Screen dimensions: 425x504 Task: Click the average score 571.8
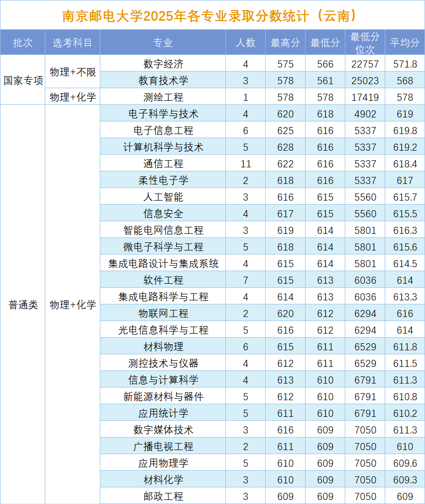pos(405,65)
